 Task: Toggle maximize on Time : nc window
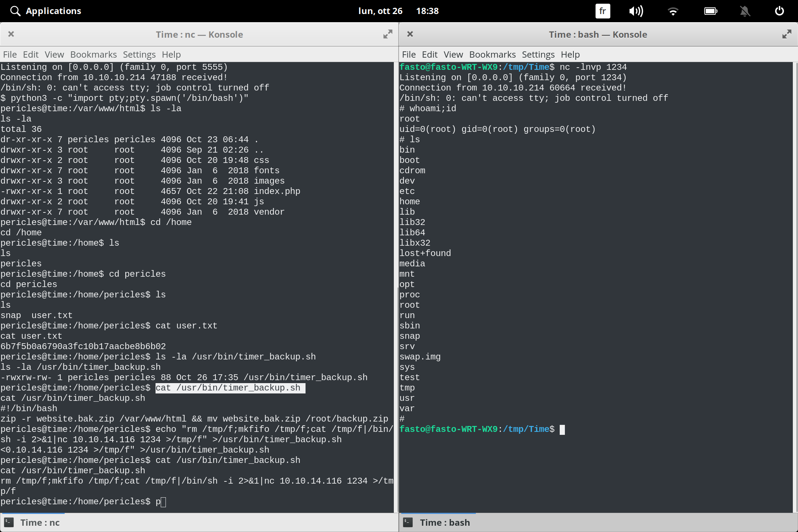(x=388, y=34)
